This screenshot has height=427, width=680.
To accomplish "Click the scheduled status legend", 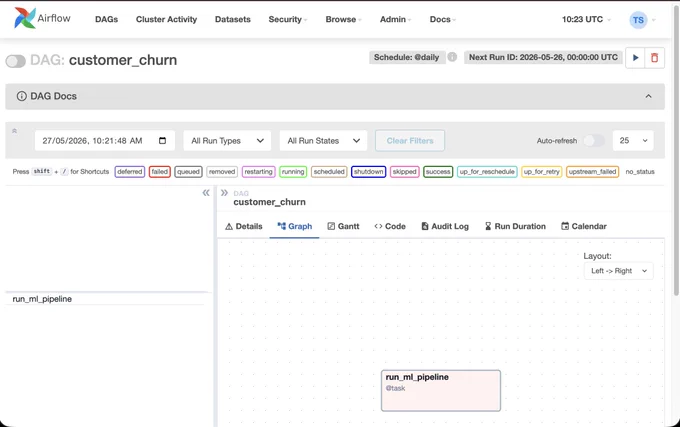I will tap(329, 172).
